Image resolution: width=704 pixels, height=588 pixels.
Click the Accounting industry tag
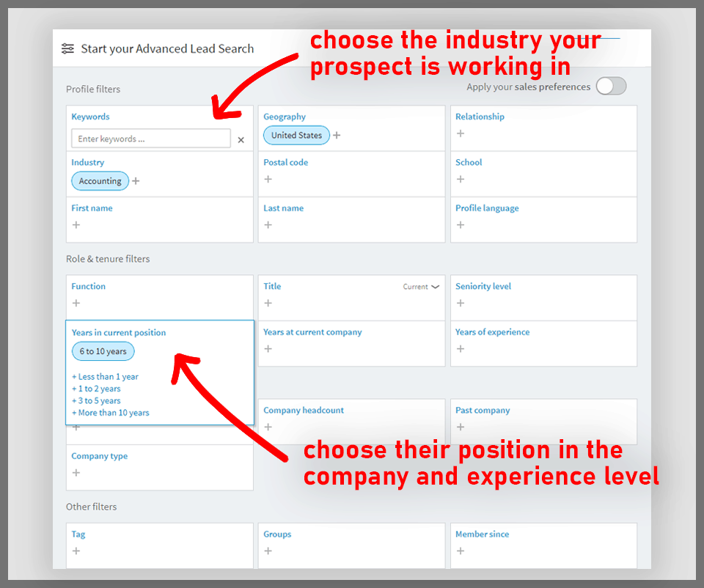[x=100, y=181]
